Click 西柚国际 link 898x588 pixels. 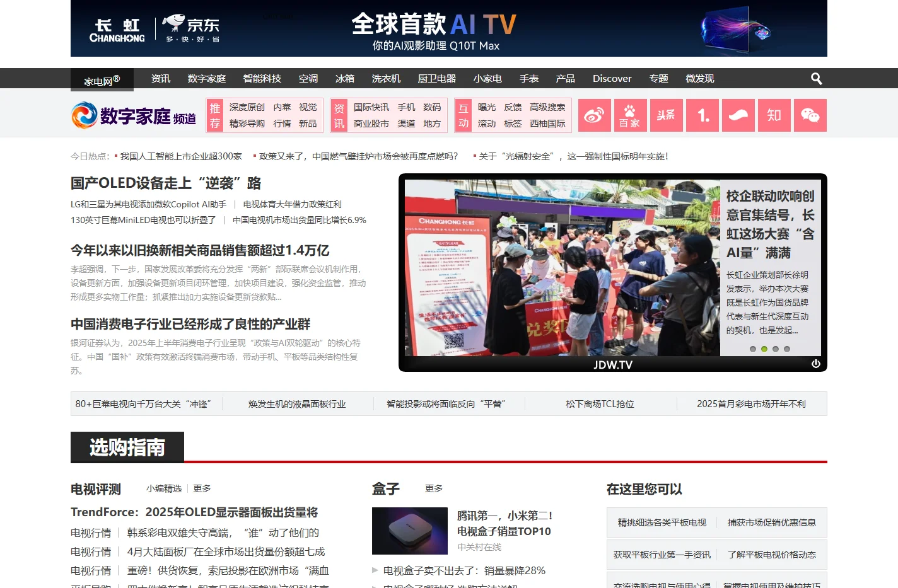coord(547,124)
